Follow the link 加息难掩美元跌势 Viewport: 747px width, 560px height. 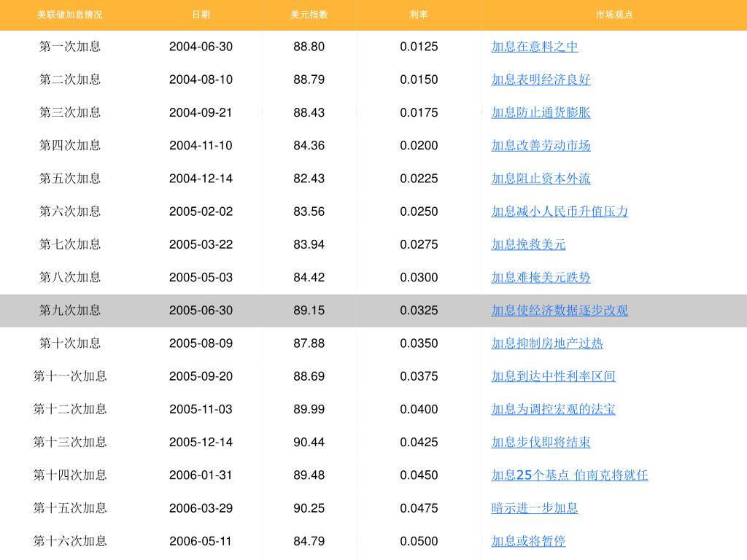[x=541, y=277]
